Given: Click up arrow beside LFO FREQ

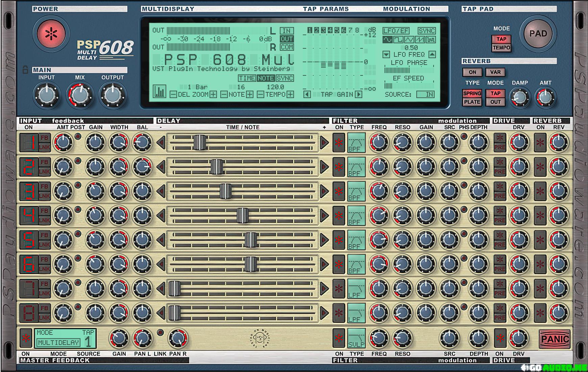Looking at the screenshot, I should (432, 54).
